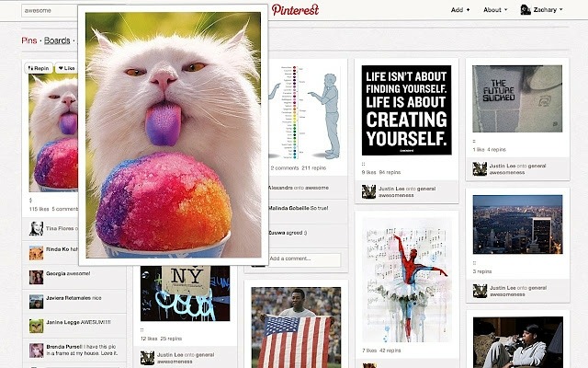Switch to the Boards tab
This screenshot has height=368, width=588.
tap(57, 40)
